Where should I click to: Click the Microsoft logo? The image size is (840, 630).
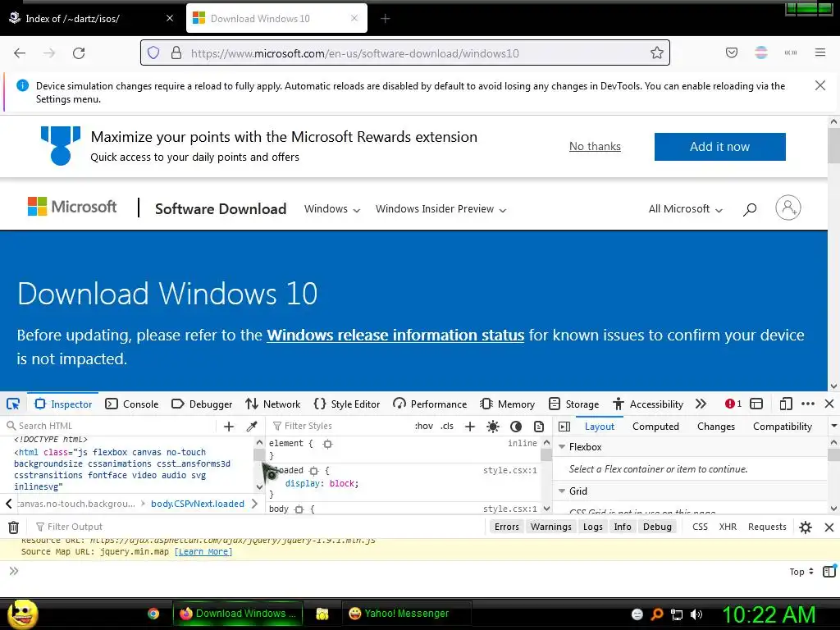[x=72, y=207]
